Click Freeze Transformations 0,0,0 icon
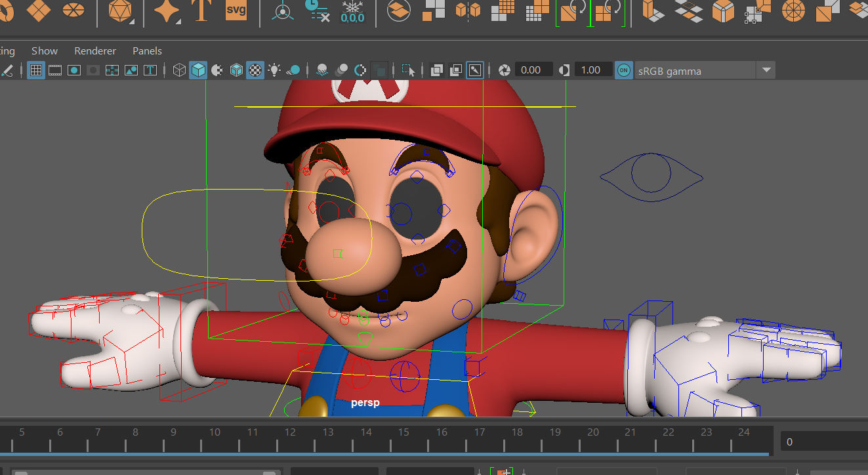Screen dimensions: 868x475 click(x=352, y=10)
